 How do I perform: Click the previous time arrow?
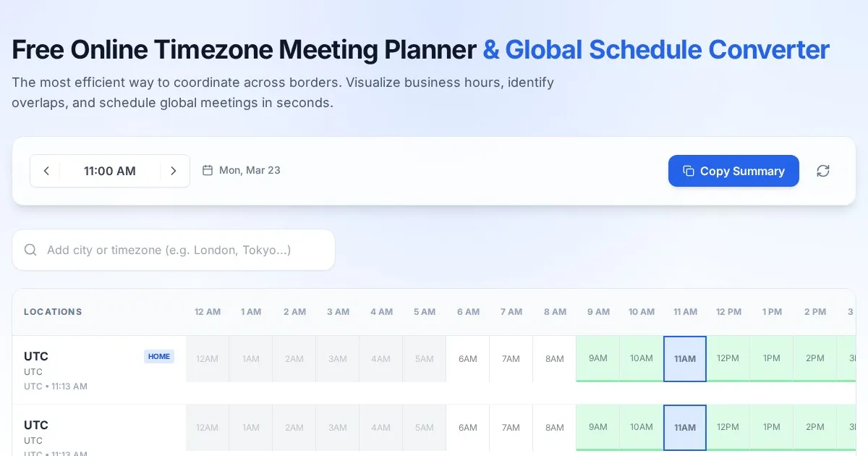coord(46,171)
